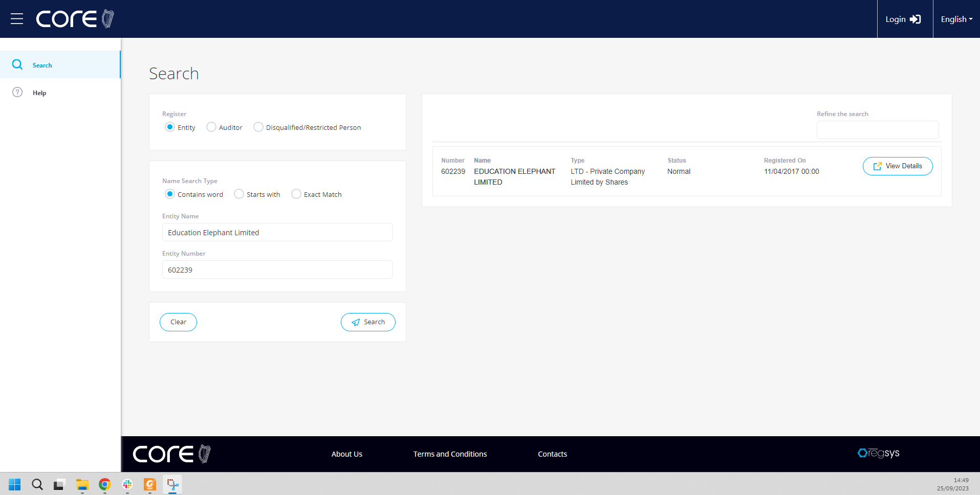The height and width of the screenshot is (495, 980).
Task: Click registered date 11/04/2017 00:00
Action: click(791, 171)
